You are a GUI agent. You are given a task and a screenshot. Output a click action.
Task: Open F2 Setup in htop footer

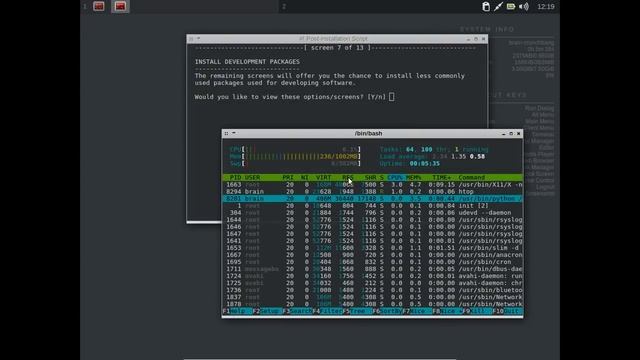coord(267,311)
